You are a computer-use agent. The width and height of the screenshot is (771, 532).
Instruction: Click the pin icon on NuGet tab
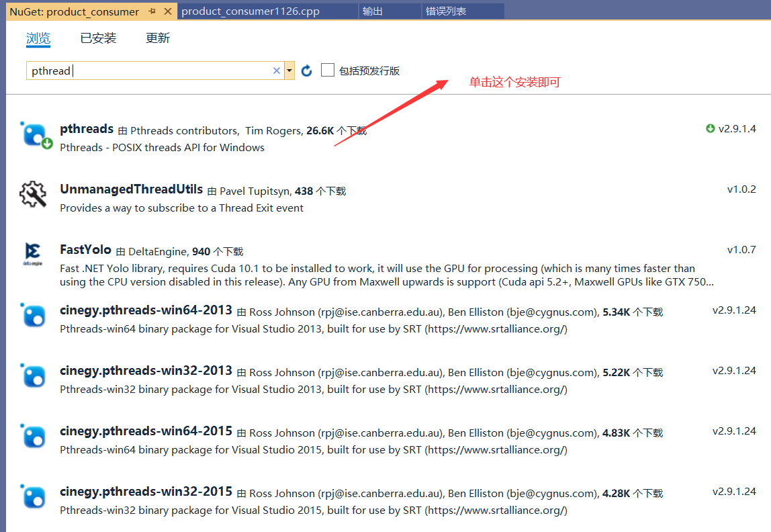coord(153,11)
